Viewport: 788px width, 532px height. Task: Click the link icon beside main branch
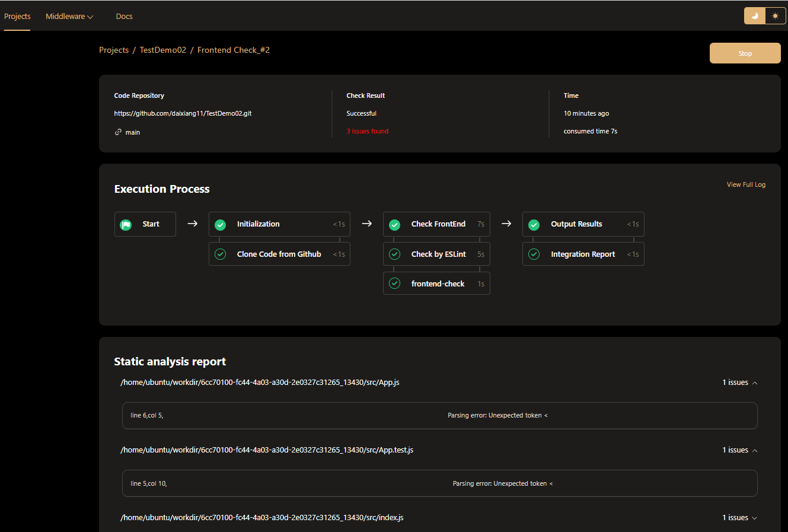point(118,132)
